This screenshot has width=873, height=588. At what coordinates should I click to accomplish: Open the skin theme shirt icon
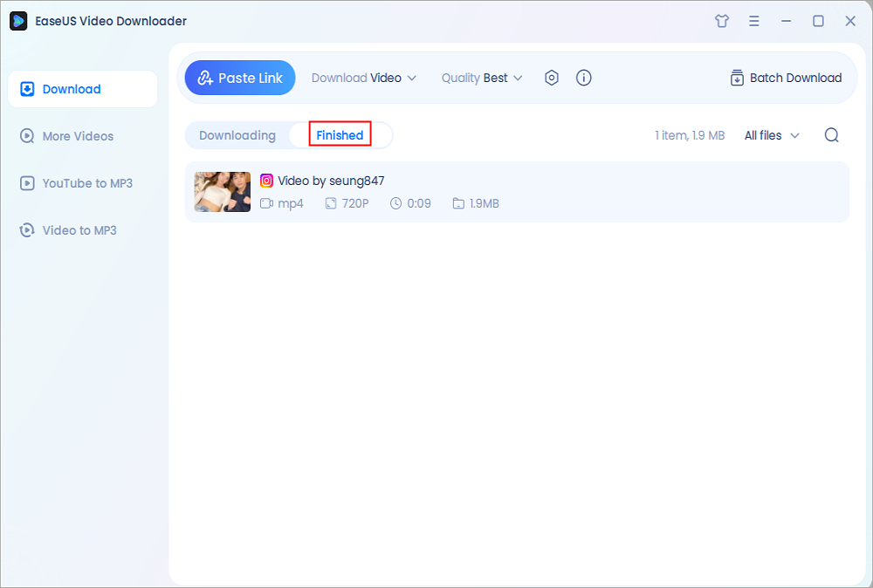722,21
